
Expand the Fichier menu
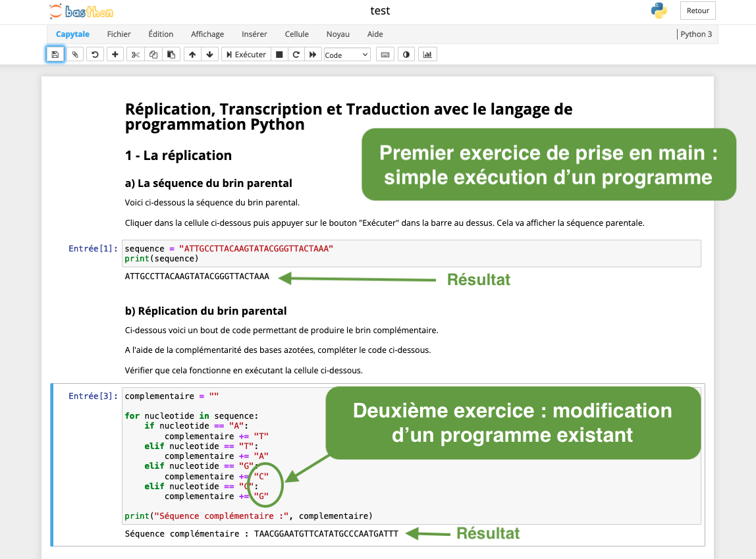119,34
